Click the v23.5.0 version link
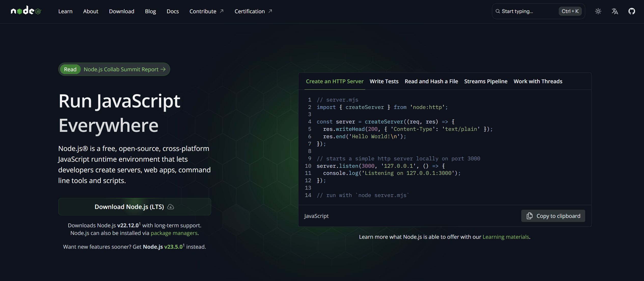 173,247
